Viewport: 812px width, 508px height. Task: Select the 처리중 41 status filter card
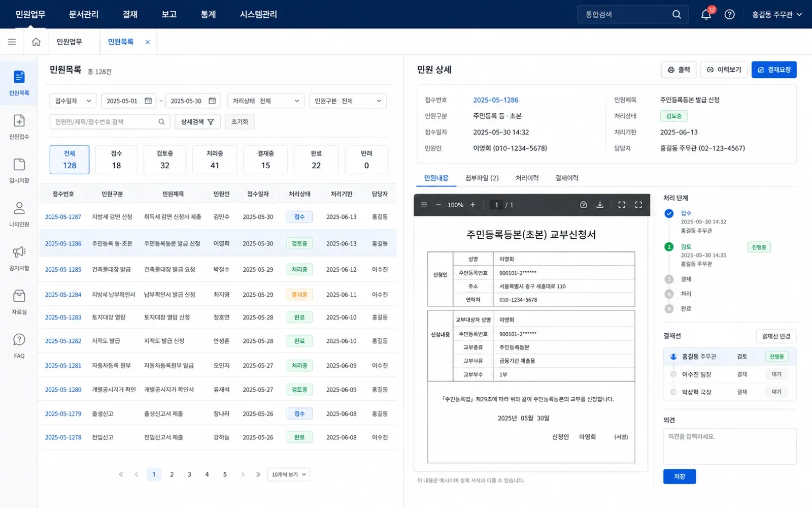coord(215,160)
